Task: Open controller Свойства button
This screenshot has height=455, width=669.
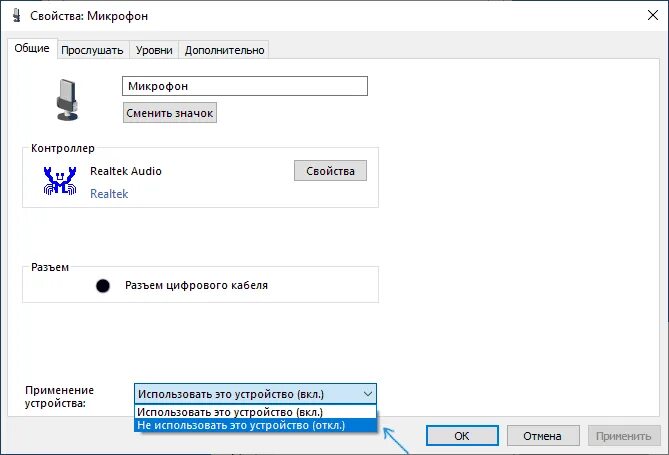Action: (x=330, y=171)
